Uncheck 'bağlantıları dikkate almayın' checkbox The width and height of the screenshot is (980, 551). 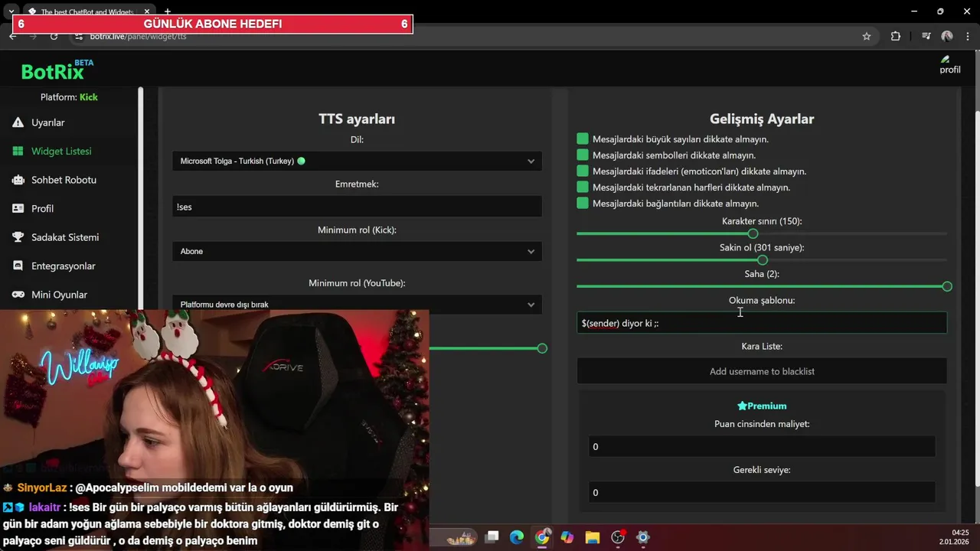[583, 203]
